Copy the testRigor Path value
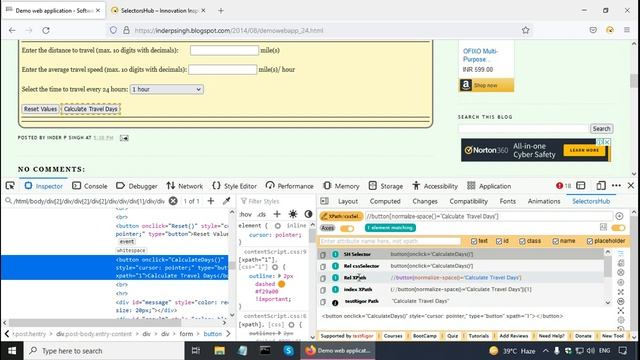This screenshot has height=360, width=640. pos(323,302)
